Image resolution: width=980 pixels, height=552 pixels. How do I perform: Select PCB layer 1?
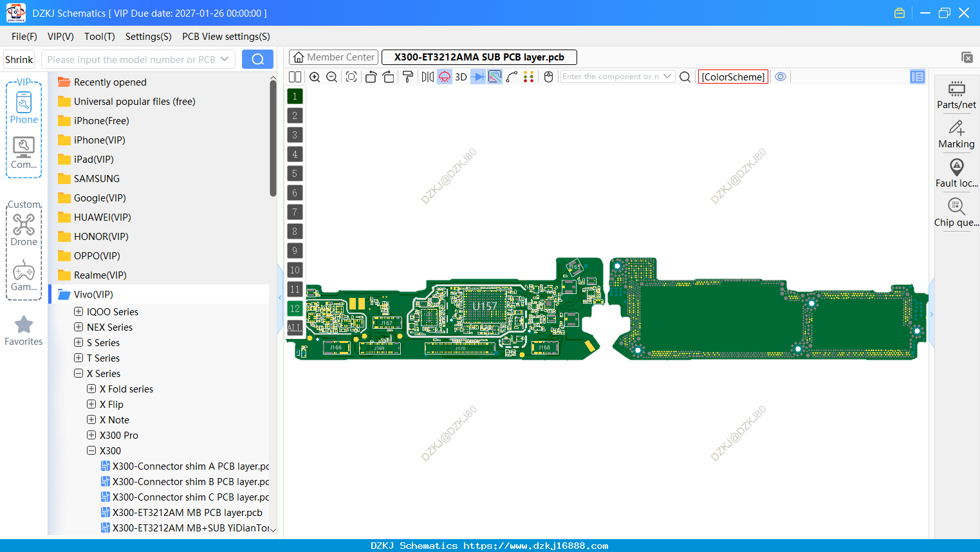coord(295,97)
